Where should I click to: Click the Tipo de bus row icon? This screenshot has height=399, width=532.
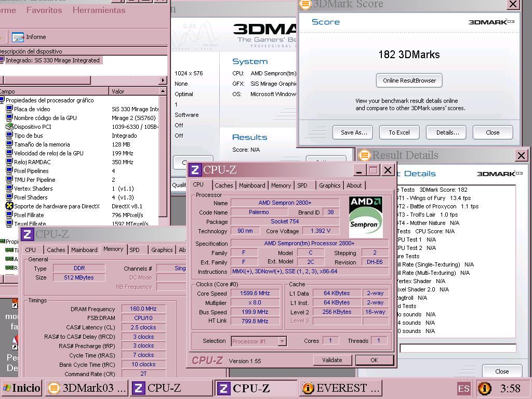click(x=9, y=136)
